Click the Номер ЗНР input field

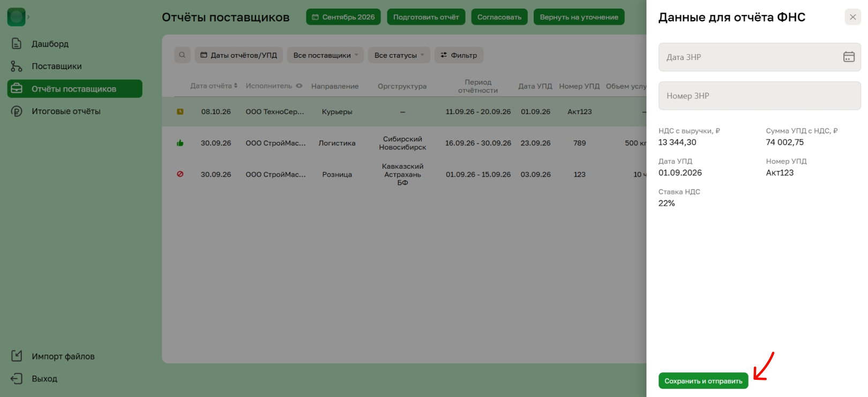pos(760,96)
